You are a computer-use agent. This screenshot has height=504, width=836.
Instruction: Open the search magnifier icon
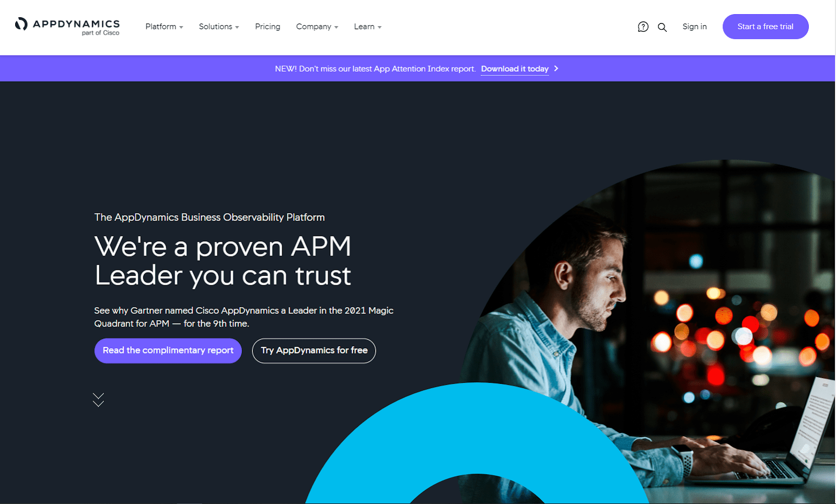(x=662, y=27)
